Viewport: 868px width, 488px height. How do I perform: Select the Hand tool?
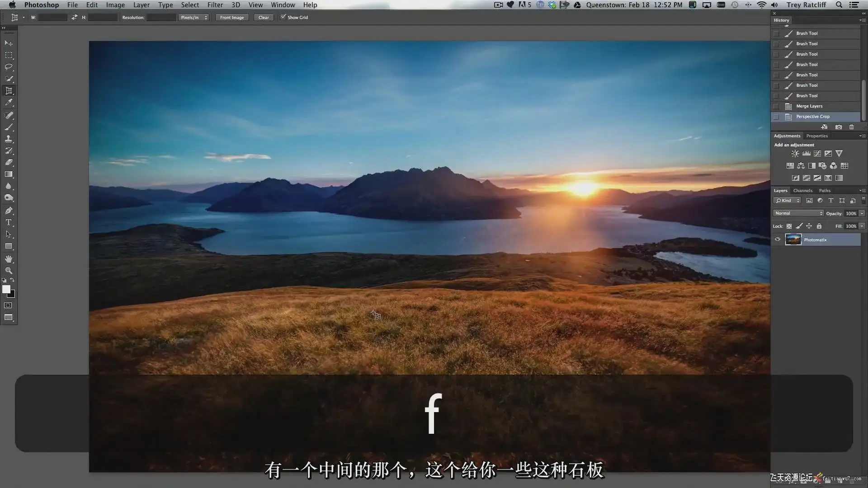click(9, 259)
